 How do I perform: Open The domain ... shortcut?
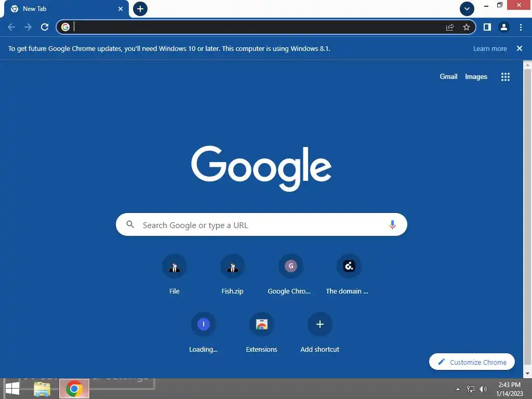349,275
